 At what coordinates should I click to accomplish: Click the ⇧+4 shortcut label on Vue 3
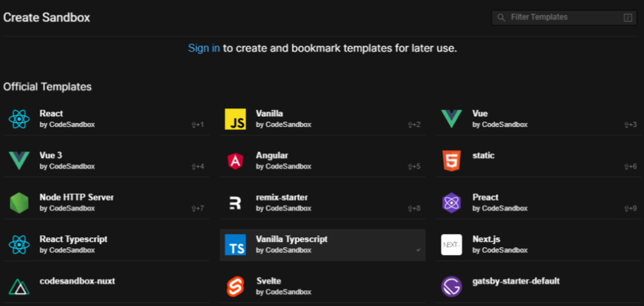pyautogui.click(x=197, y=167)
